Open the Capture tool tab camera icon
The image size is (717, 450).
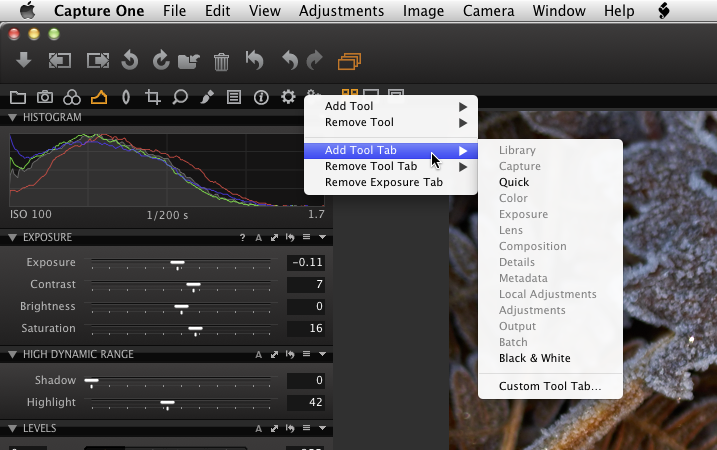click(45, 97)
